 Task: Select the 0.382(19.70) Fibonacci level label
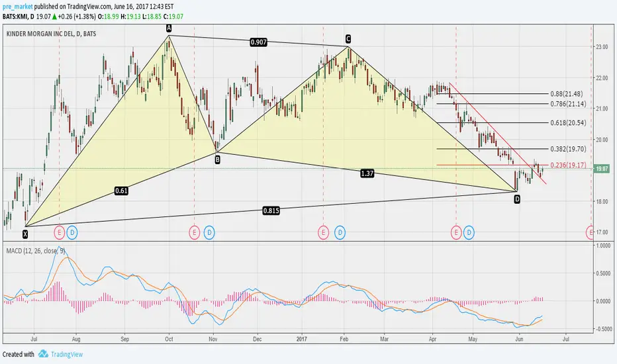(x=568, y=149)
